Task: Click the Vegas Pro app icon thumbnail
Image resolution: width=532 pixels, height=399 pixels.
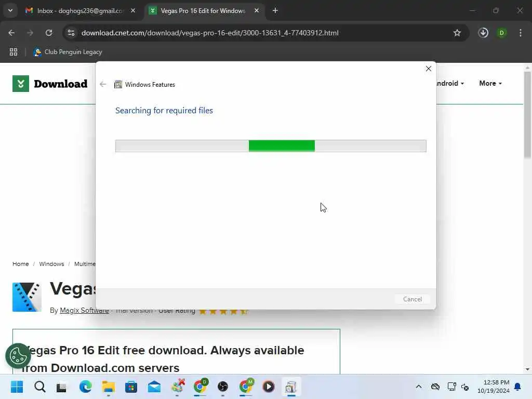Action: (27, 297)
